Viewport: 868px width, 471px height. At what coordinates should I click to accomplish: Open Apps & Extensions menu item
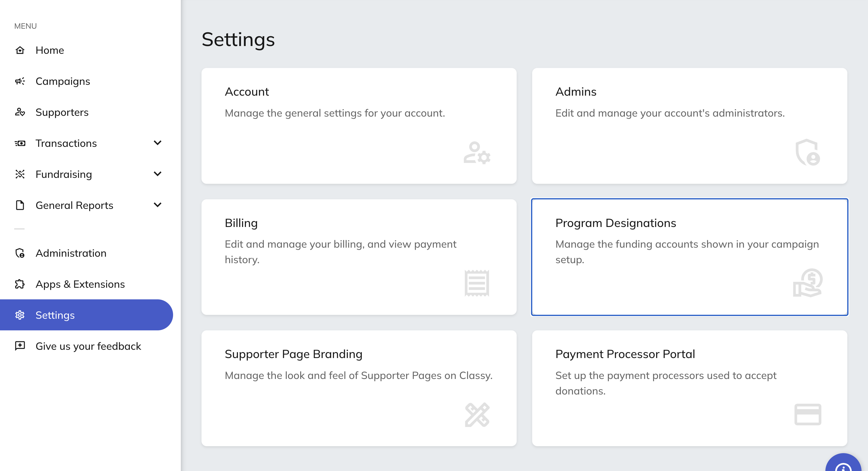(80, 285)
